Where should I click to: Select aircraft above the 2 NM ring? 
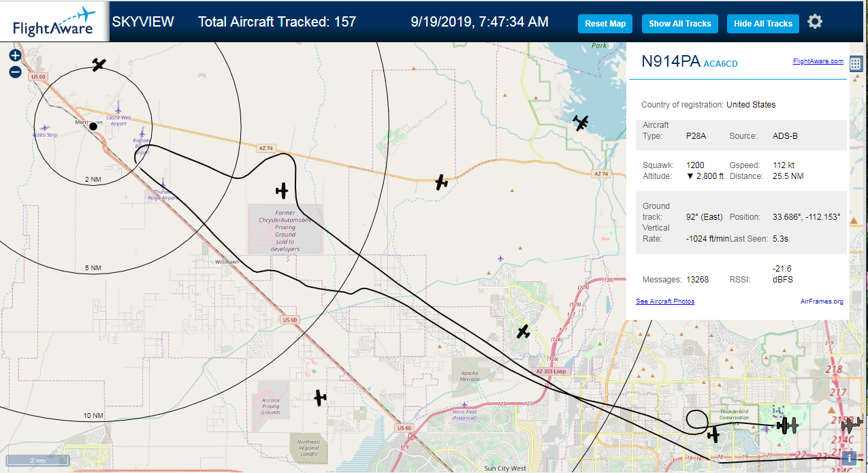point(99,65)
